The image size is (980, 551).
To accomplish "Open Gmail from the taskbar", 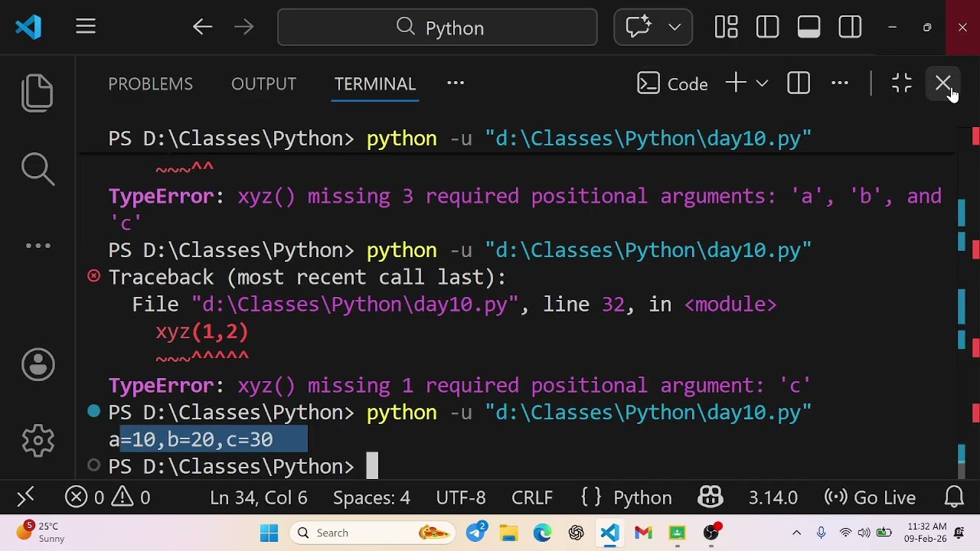I will pyautogui.click(x=643, y=533).
